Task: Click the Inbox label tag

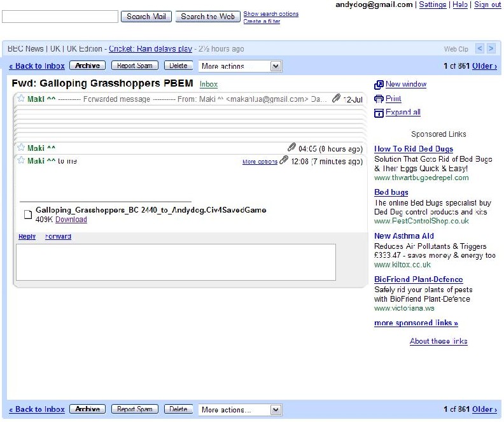Action: (x=208, y=84)
